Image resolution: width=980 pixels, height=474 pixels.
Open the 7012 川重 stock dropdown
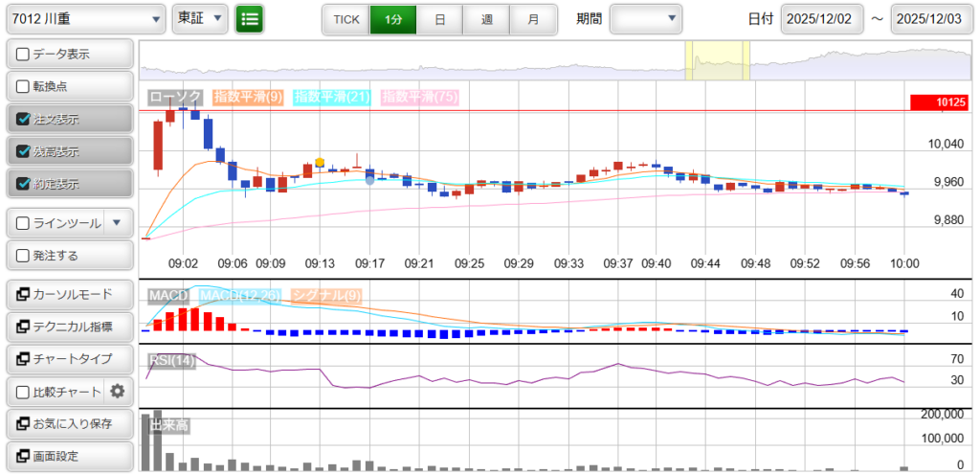tap(84, 18)
